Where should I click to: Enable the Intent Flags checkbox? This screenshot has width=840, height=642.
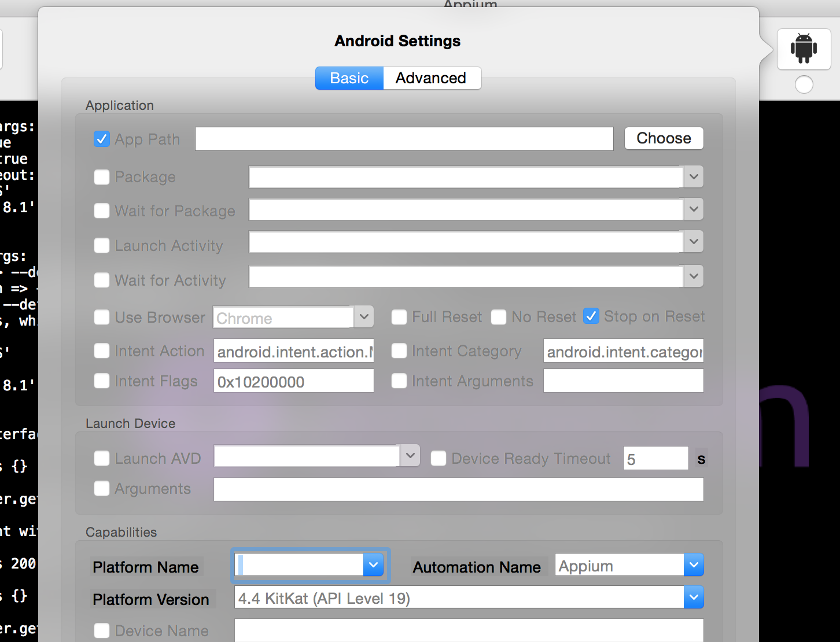coord(102,381)
